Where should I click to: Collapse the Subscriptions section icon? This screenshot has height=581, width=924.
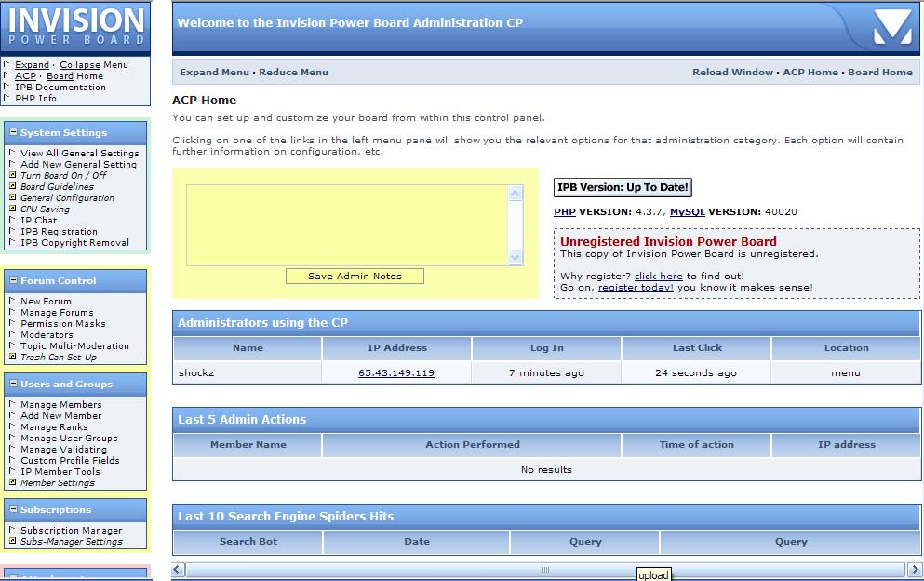(14, 509)
